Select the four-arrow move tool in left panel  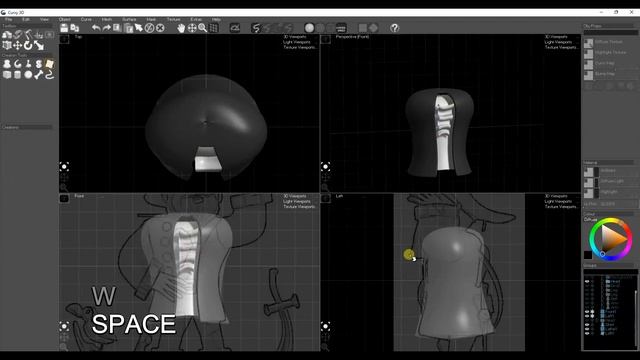click(x=18, y=45)
